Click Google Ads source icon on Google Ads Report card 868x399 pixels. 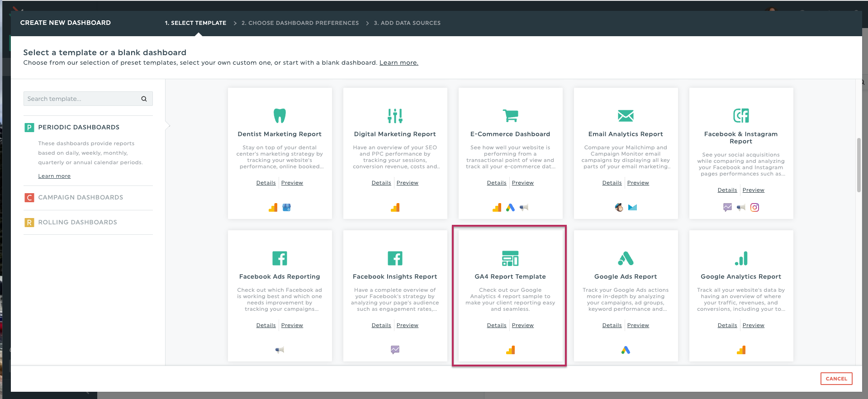coord(626,350)
